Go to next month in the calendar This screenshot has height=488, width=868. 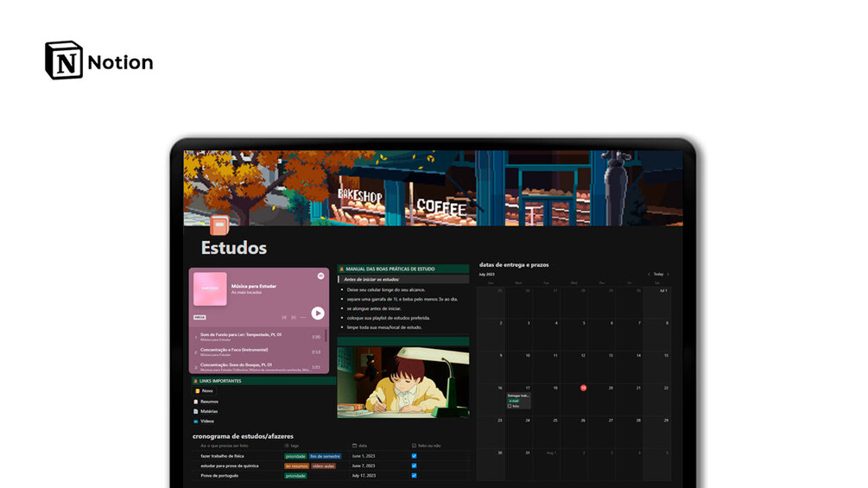(668, 274)
